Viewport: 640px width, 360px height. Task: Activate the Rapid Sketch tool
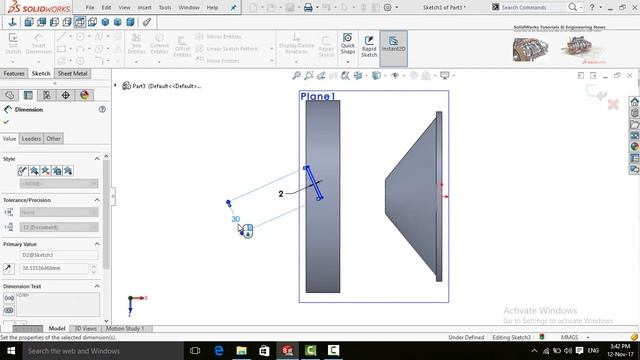[369, 46]
